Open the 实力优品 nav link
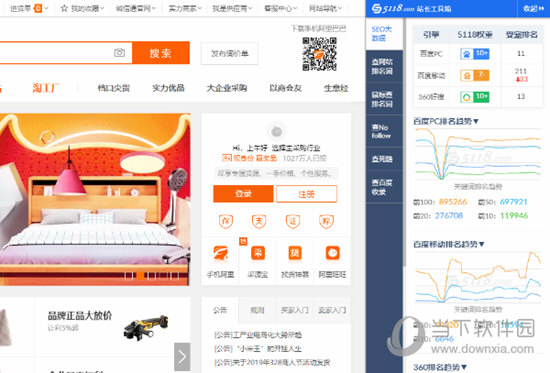Screen dimensions: 550x373 (168, 88)
